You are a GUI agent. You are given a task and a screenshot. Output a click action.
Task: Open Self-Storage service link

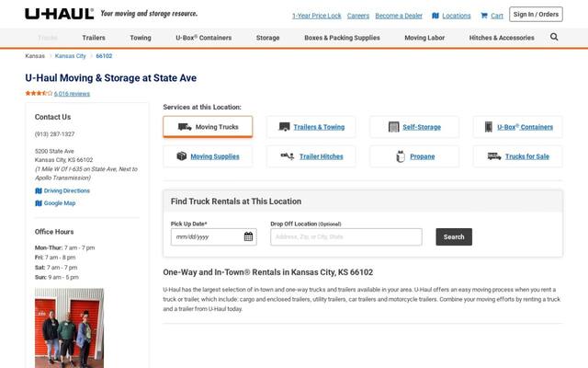(x=422, y=127)
